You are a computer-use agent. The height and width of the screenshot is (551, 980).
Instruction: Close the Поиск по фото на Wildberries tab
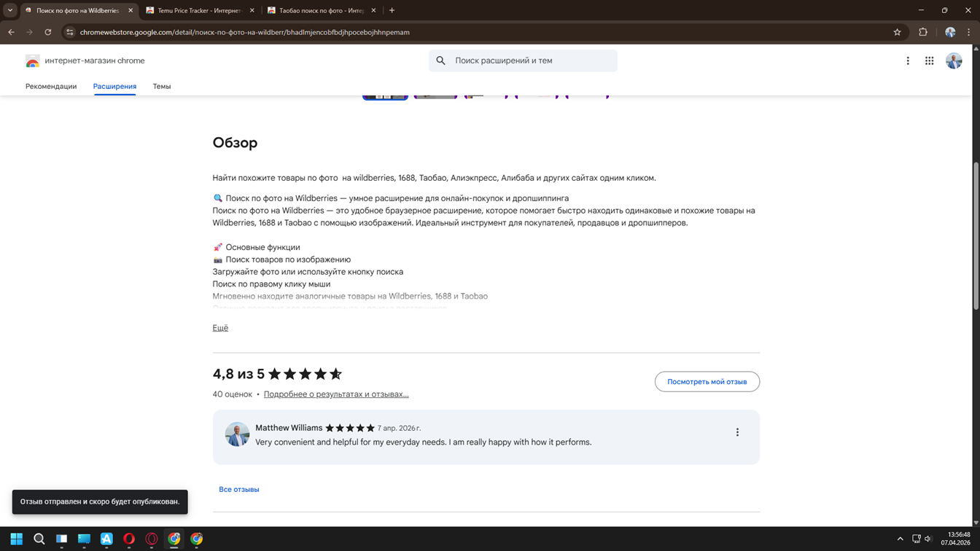[131, 10]
